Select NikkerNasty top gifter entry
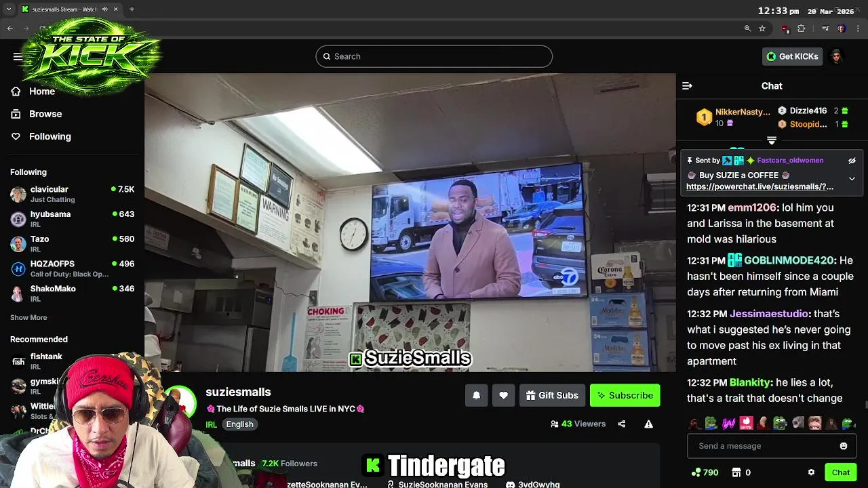 tap(734, 117)
